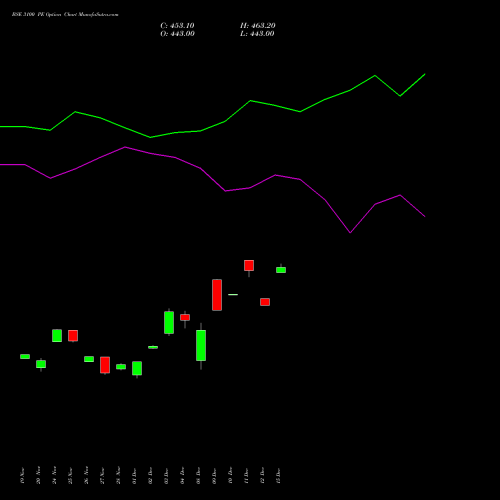Click the green candlestick for 15 Dec
The image size is (500, 500).
[281, 270]
